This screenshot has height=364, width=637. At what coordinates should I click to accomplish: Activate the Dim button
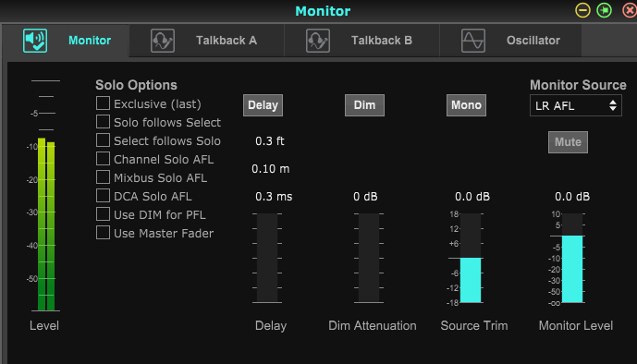tap(364, 105)
